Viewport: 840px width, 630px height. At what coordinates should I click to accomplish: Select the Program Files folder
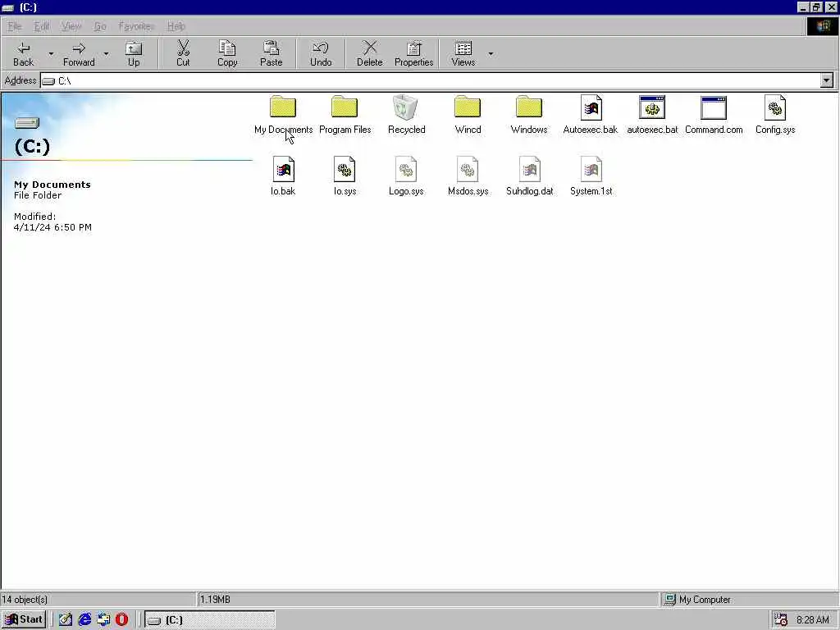pos(345,115)
